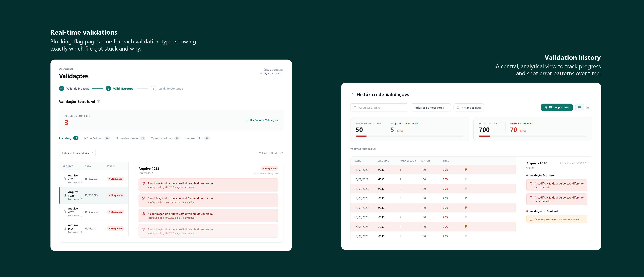Click the back chevron beside Histórico de Validações
Image resolution: width=644 pixels, height=277 pixels.
352,94
